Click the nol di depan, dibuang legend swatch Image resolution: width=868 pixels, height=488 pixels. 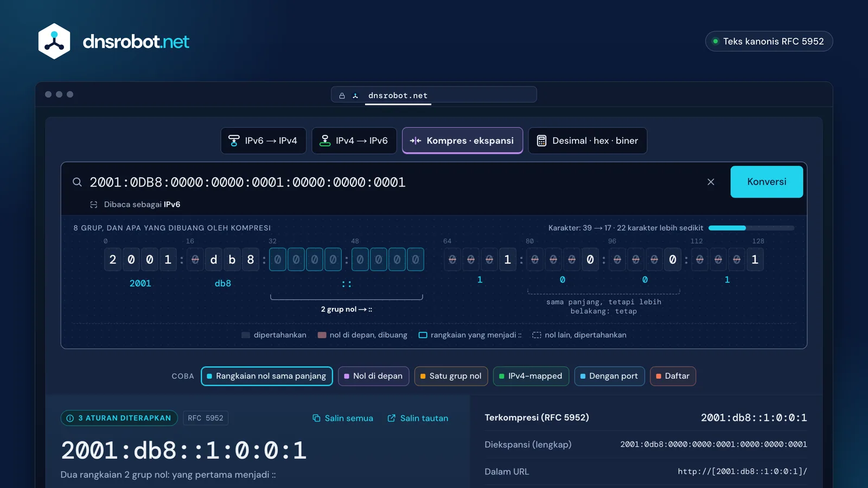pyautogui.click(x=322, y=335)
